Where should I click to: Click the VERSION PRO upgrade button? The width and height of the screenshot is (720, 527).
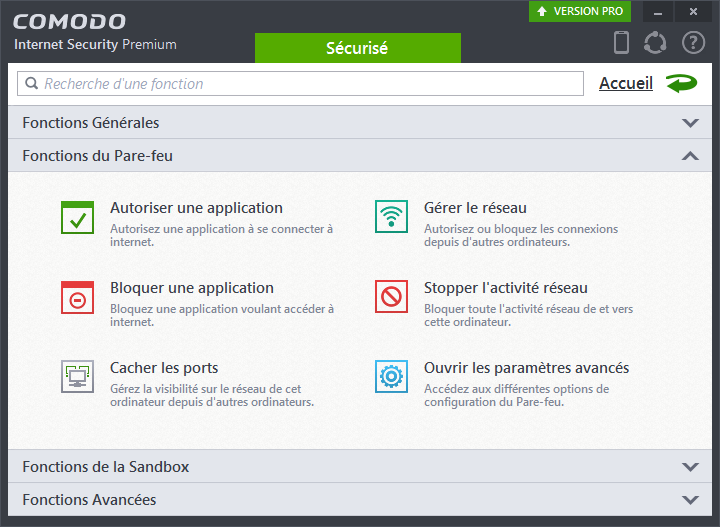[x=579, y=11]
